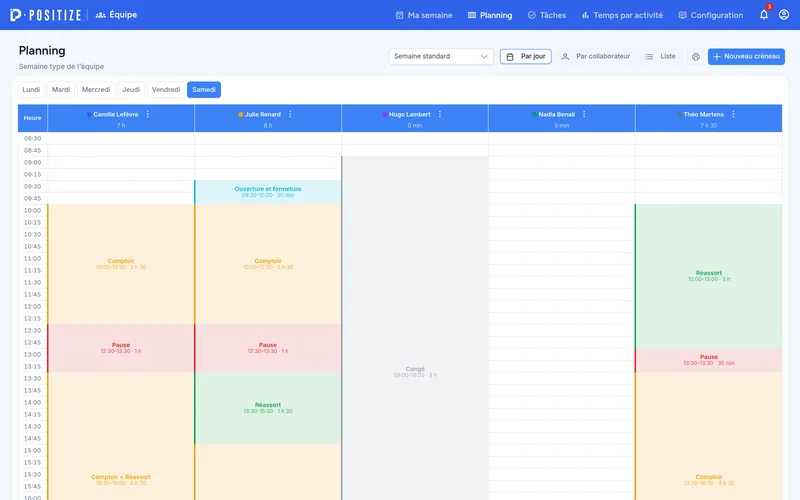Open notifications bell

point(764,14)
